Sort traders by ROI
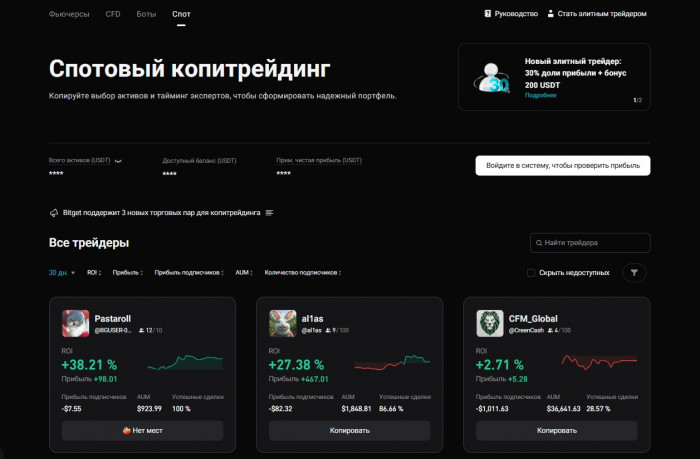The image size is (700, 459). click(94, 272)
